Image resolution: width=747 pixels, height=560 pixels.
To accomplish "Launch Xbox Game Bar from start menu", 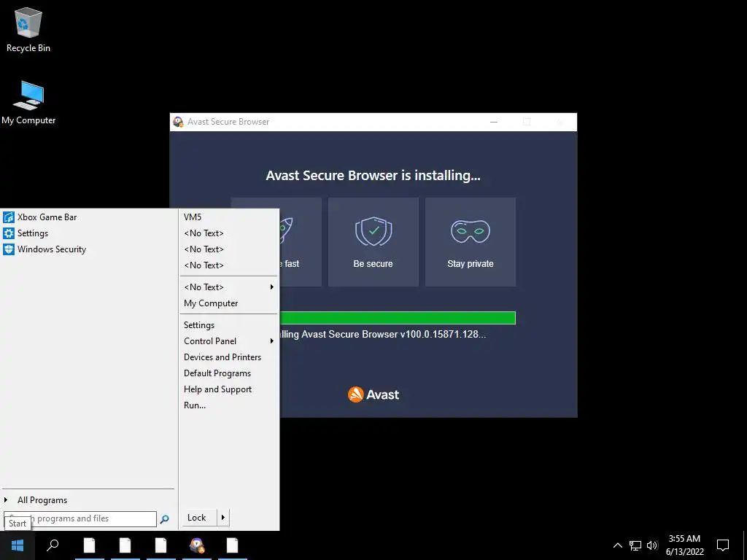I will (47, 217).
